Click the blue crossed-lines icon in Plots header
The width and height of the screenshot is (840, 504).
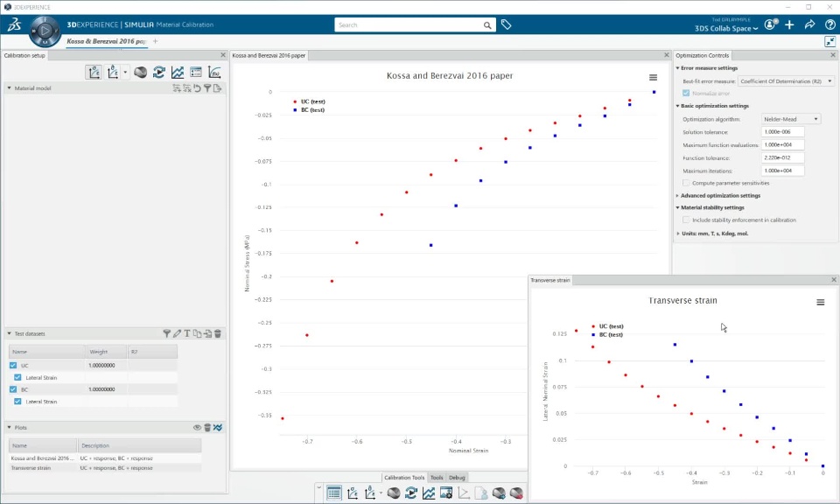218,427
